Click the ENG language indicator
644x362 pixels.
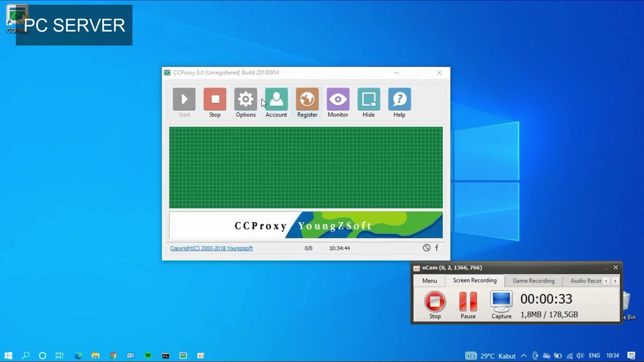pyautogui.click(x=594, y=356)
